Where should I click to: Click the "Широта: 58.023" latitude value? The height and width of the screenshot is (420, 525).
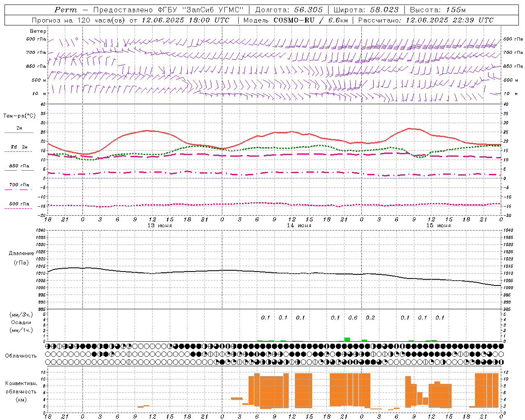click(x=366, y=10)
